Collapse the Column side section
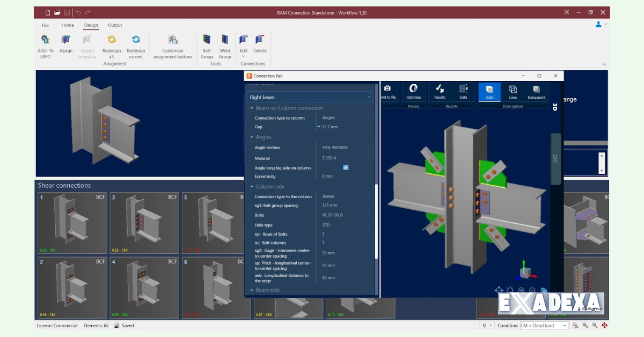 251,186
